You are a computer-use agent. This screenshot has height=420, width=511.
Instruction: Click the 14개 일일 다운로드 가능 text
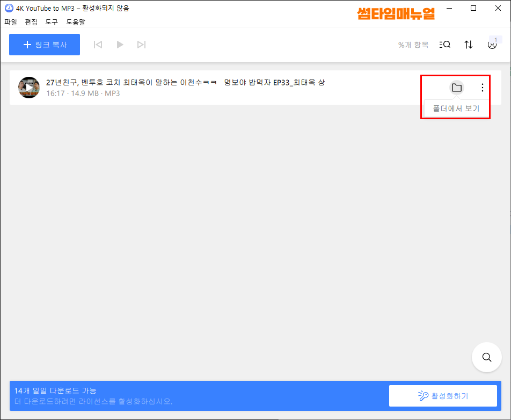click(55, 390)
